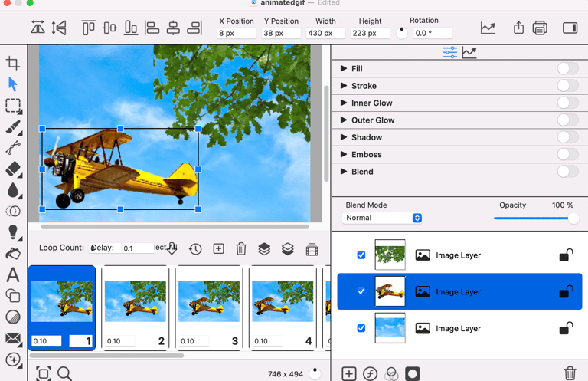Image resolution: width=588 pixels, height=381 pixels.
Task: Toggle visibility of the airplane Image Layer
Action: coord(361,291)
